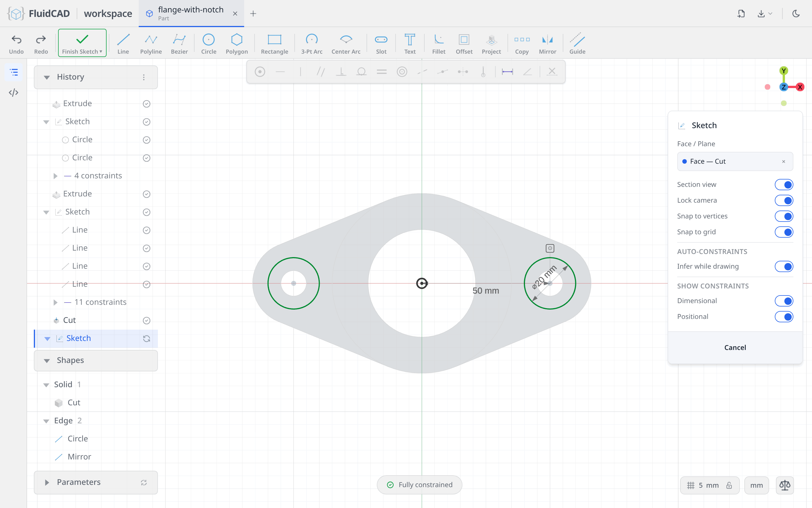Image resolution: width=812 pixels, height=508 pixels.
Task: Click the dimension constraint icon
Action: (507, 72)
